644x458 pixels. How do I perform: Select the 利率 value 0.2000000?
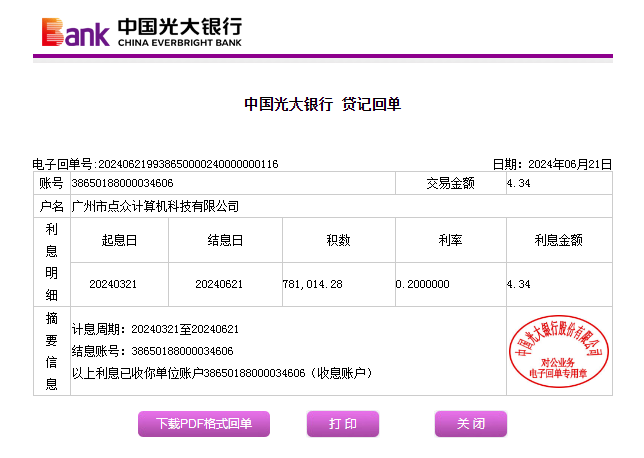click(x=423, y=284)
